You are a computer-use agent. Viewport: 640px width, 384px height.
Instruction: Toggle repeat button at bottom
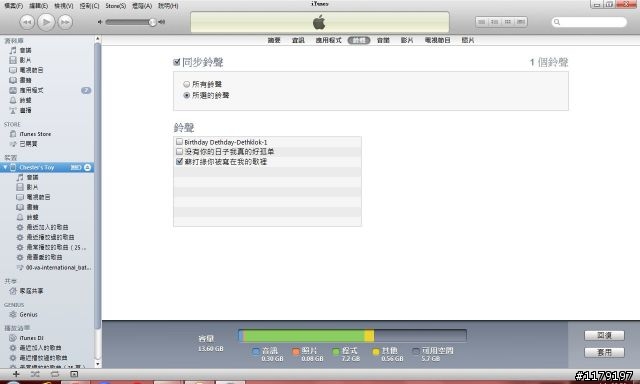click(x=55, y=374)
